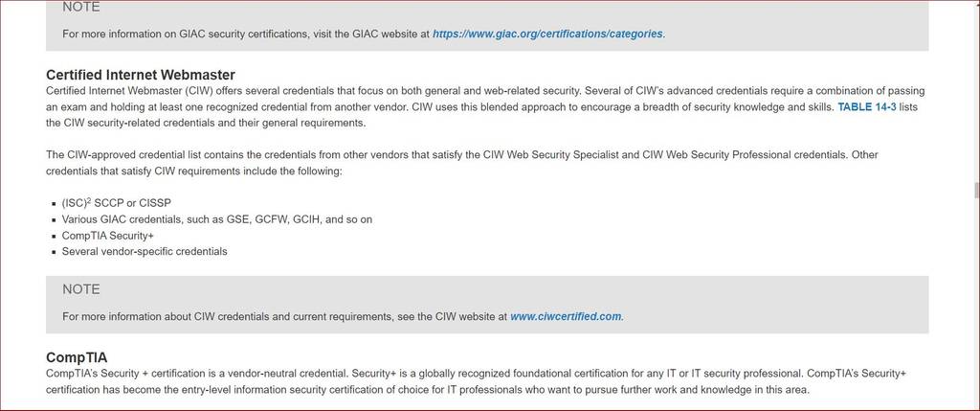Screen dimensions: 980x411
Task: Click the NOTE label above the CIW website text
Action: coord(81,289)
